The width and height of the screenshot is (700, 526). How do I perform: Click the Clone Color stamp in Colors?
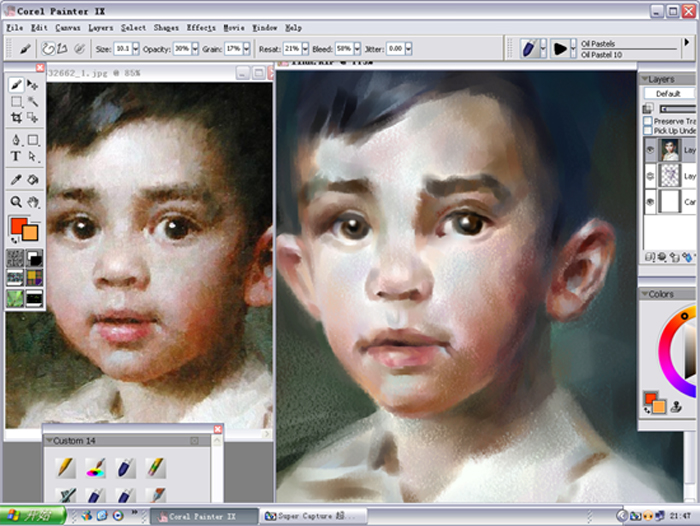[676, 406]
